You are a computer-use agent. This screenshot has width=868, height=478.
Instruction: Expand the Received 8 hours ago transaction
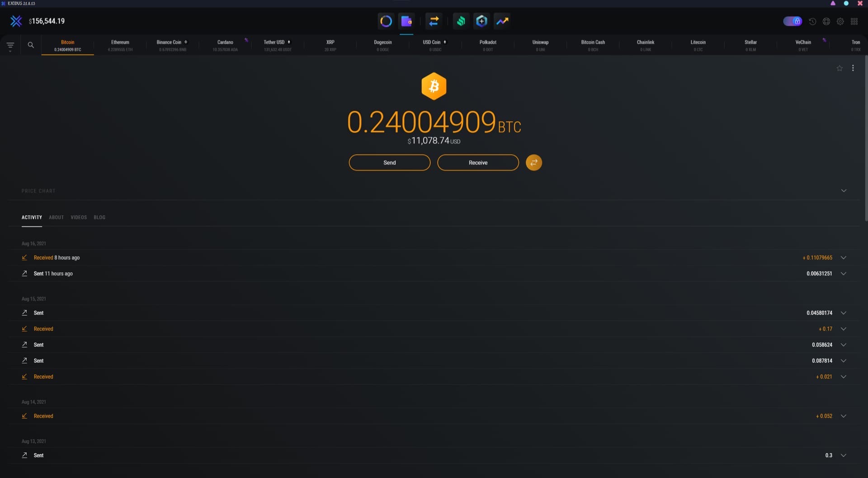pos(844,258)
